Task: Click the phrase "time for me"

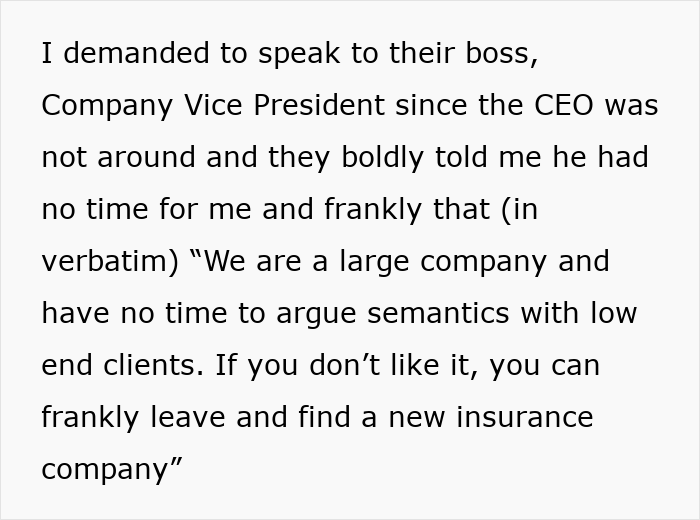Action: tap(168, 210)
